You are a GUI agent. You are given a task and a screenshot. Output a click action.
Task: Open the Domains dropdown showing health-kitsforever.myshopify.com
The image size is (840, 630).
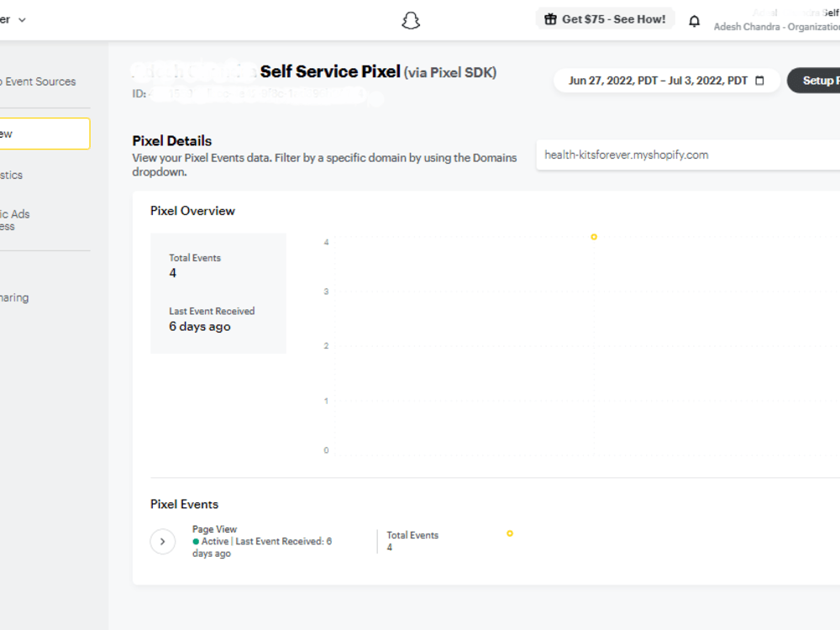click(x=688, y=155)
